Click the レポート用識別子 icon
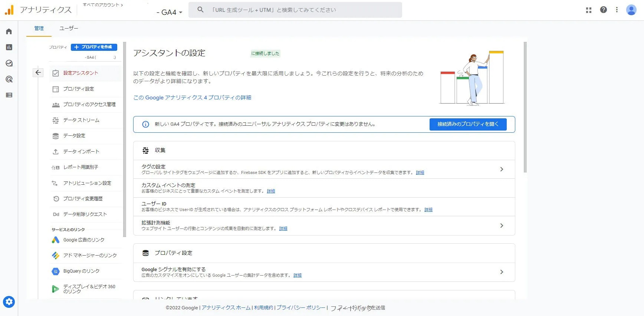The image size is (644, 316). pos(56,168)
